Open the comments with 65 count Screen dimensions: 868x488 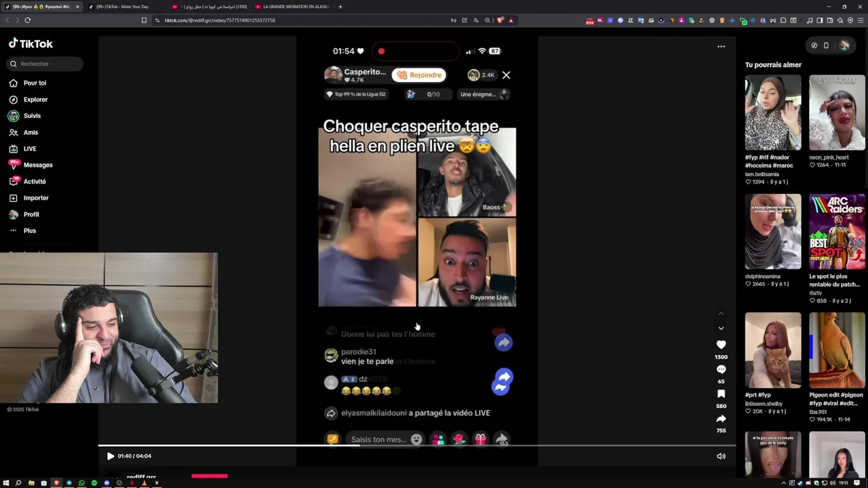coord(721,369)
